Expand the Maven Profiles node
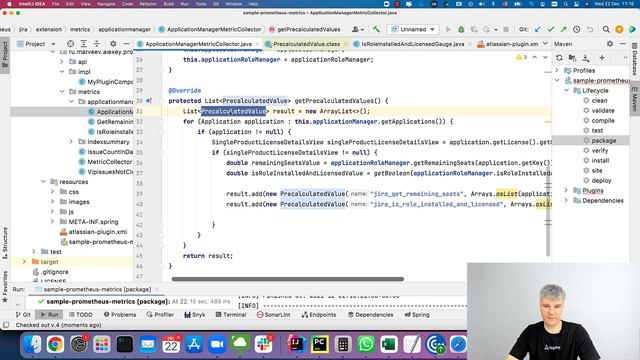This screenshot has width=640, height=360. (557, 70)
